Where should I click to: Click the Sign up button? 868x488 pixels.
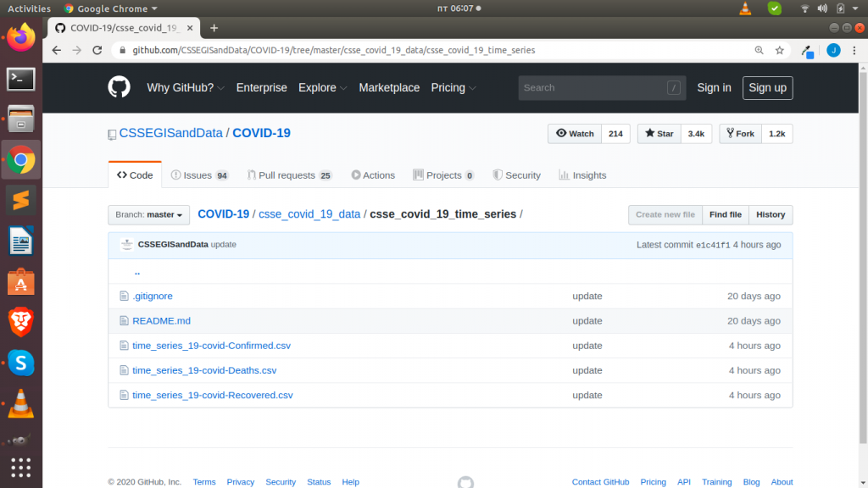tap(767, 87)
